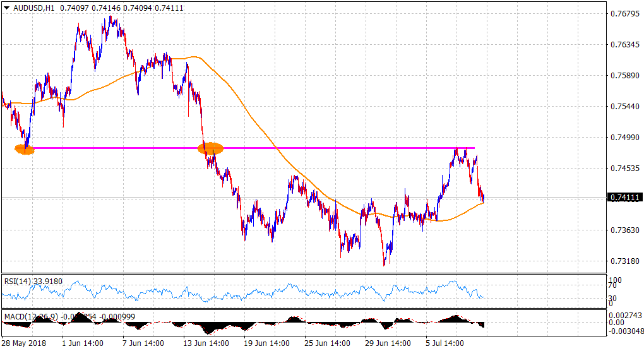Click the 0.76795 price axis label
The width and height of the screenshot is (644, 351).
(624, 13)
